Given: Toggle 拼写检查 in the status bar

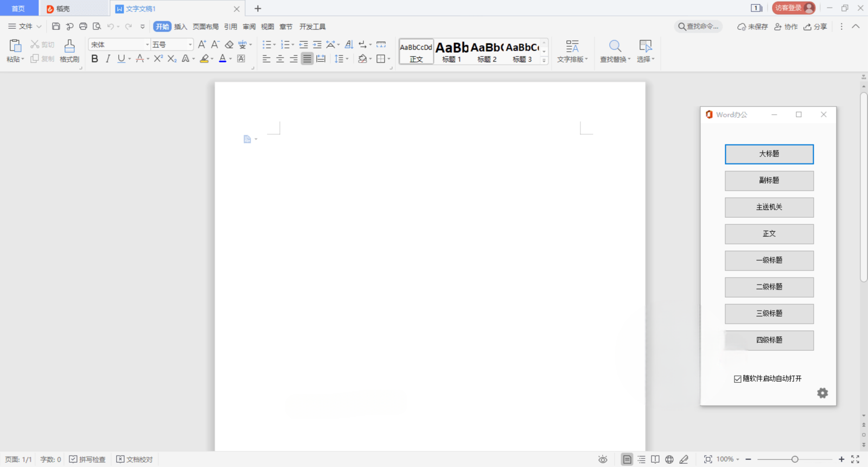Looking at the screenshot, I should point(87,459).
